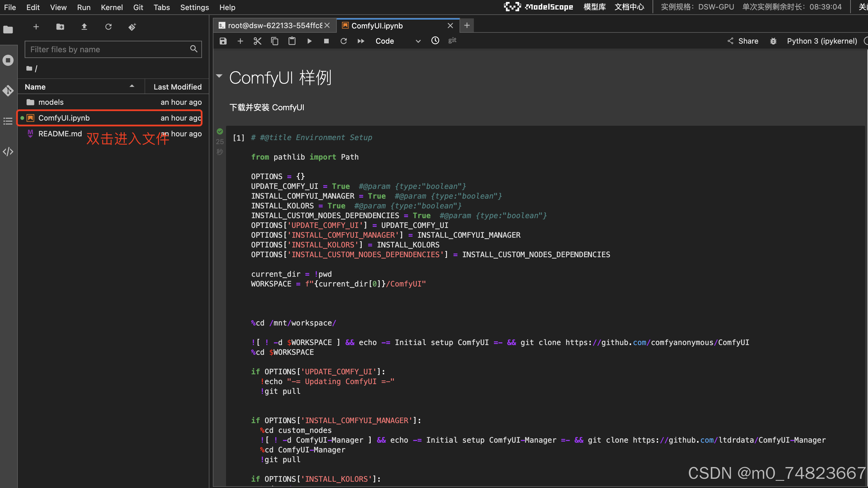
Task: Save the notebook with the disk icon
Action: click(223, 41)
